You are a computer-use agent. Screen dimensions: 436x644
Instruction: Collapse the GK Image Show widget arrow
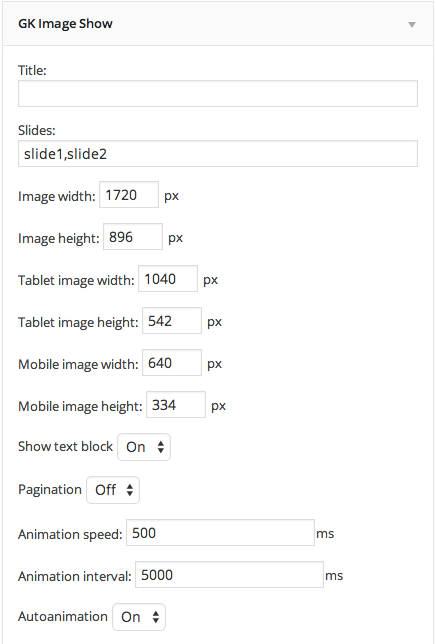412,25
